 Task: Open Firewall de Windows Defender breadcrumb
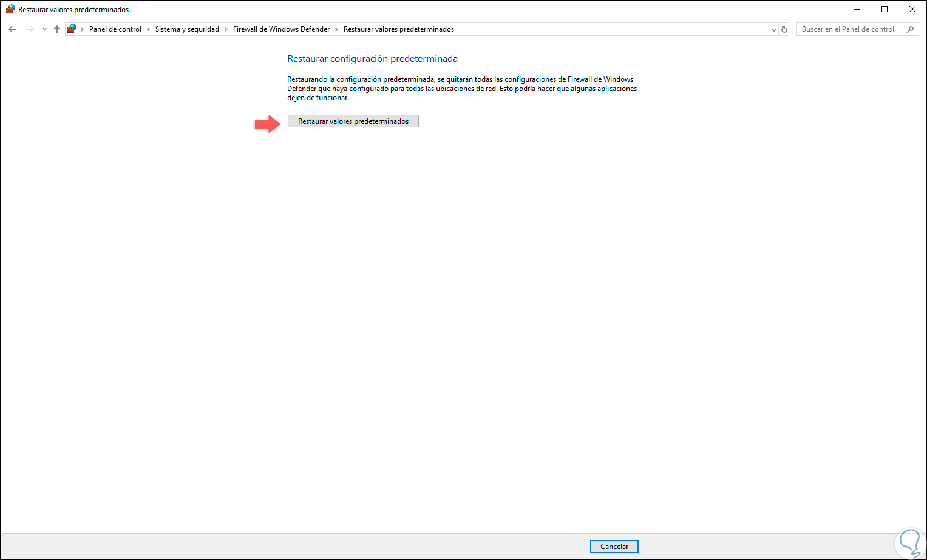282,29
